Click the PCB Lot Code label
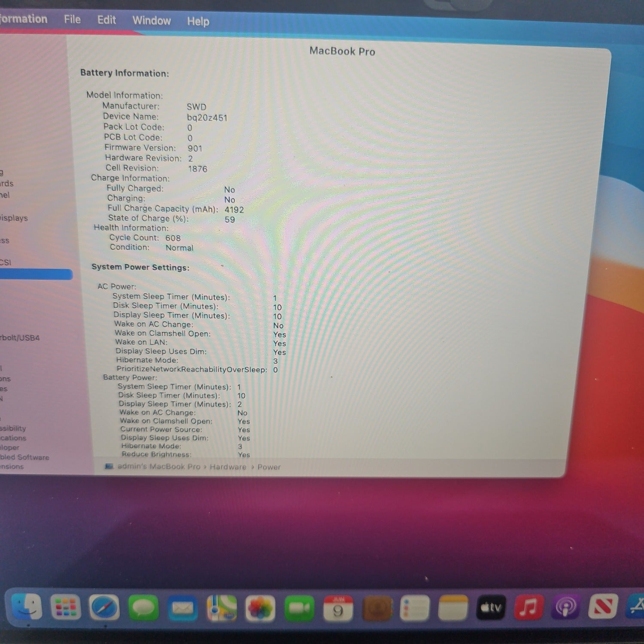The image size is (644, 644). pos(133,137)
